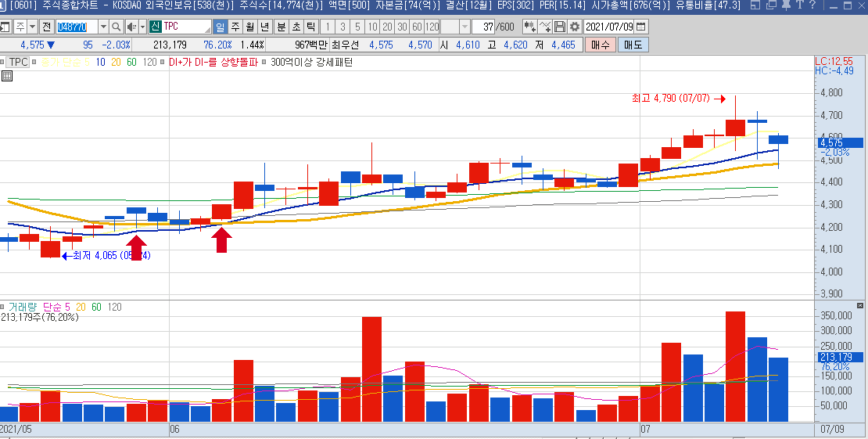Click the 최고 4,790 (07/07) high marker
This screenshot has width=868, height=439.
click(x=678, y=98)
